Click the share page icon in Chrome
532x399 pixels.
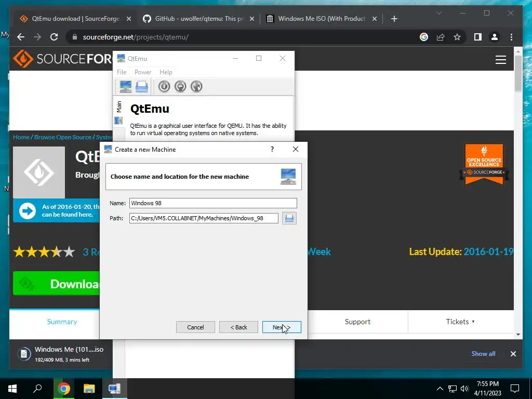tap(441, 37)
